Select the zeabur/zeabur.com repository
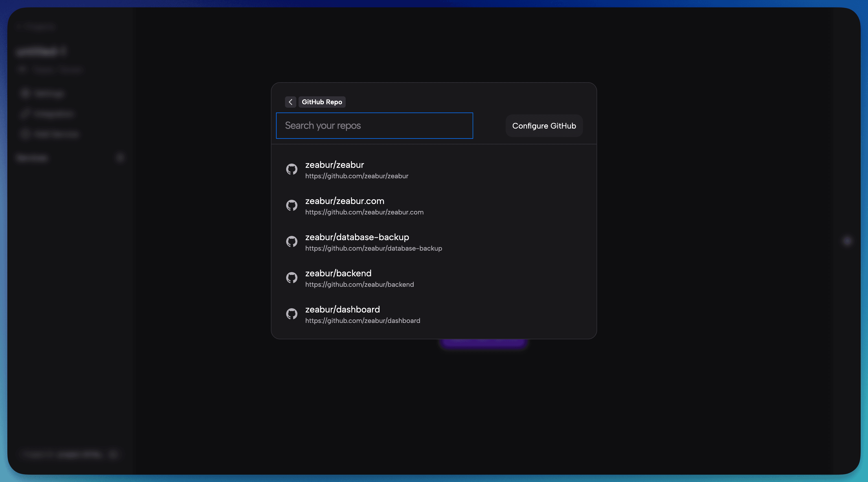Screen dimensions: 868x482 [345, 201]
